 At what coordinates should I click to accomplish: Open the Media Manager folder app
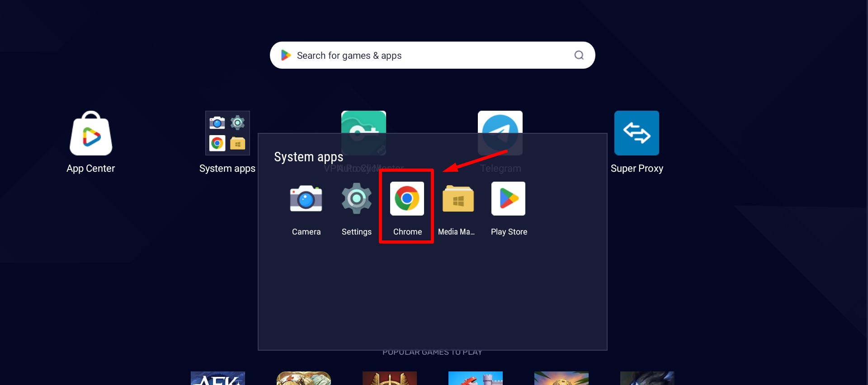[458, 199]
